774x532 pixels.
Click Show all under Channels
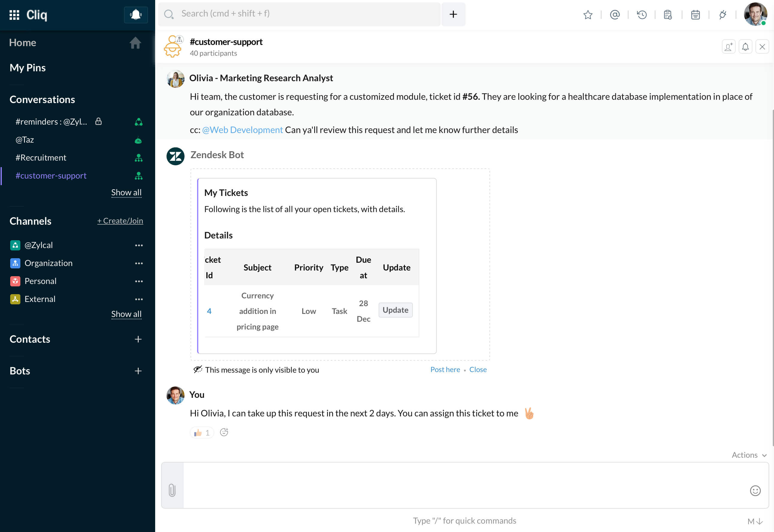point(126,314)
